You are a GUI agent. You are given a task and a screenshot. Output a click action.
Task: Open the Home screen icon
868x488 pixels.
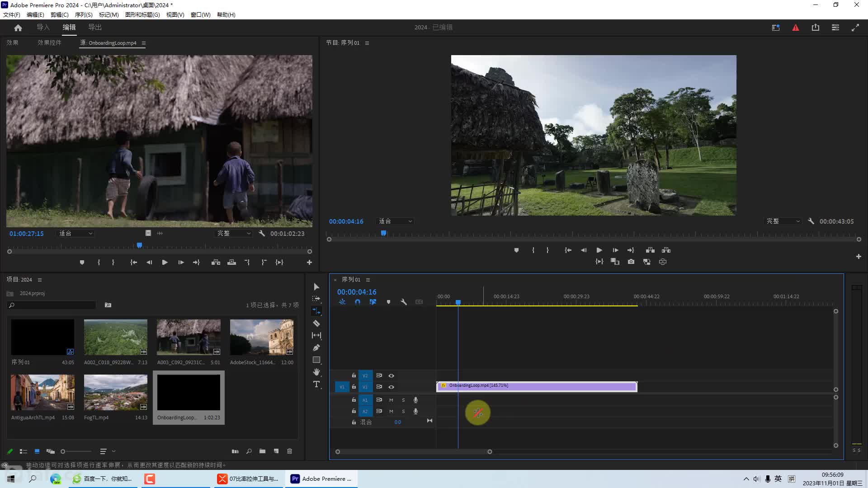pyautogui.click(x=18, y=28)
